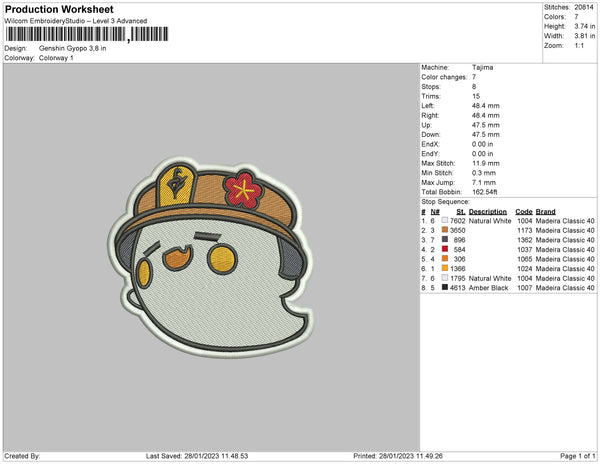The width and height of the screenshot is (600, 464).
Task: Click the Max Jump value 7.1 mm
Action: (x=484, y=182)
